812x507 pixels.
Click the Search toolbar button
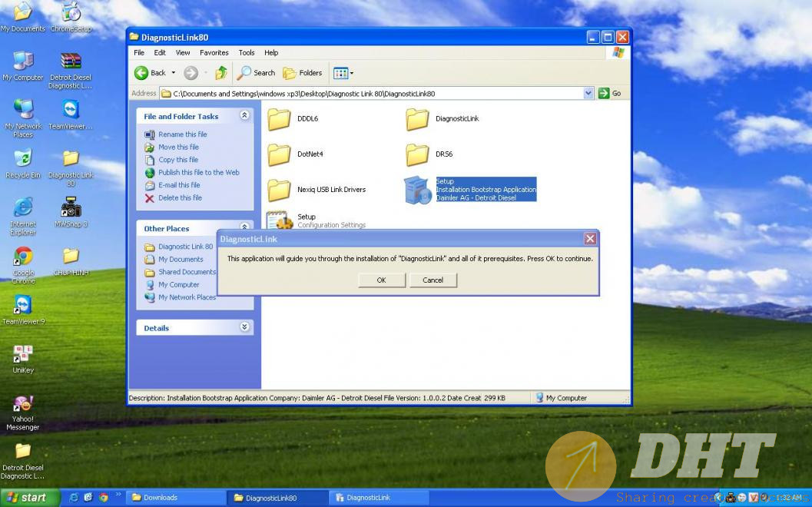point(256,73)
